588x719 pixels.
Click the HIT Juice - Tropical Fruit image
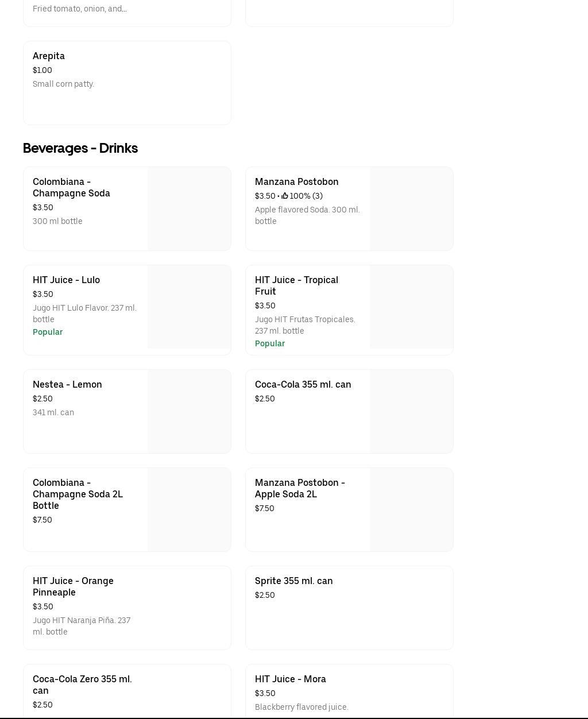point(411,307)
